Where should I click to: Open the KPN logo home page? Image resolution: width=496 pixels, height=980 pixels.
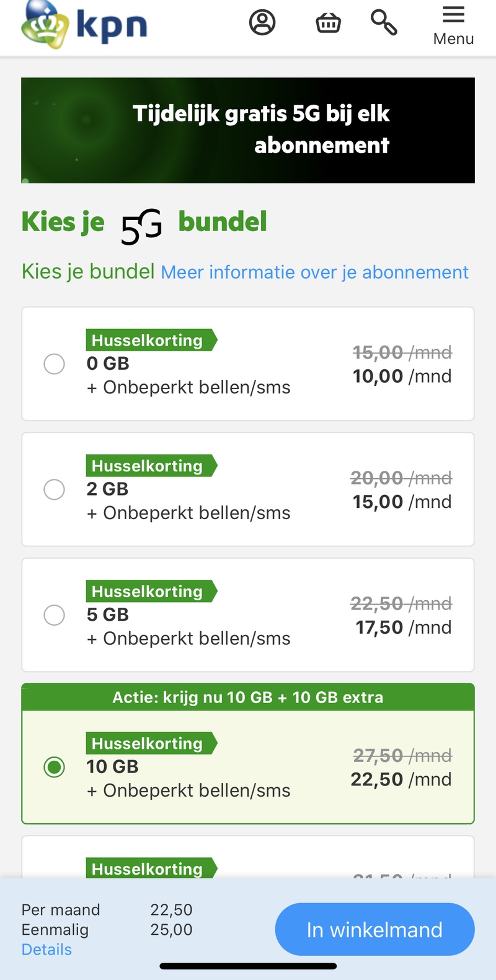pyautogui.click(x=84, y=25)
